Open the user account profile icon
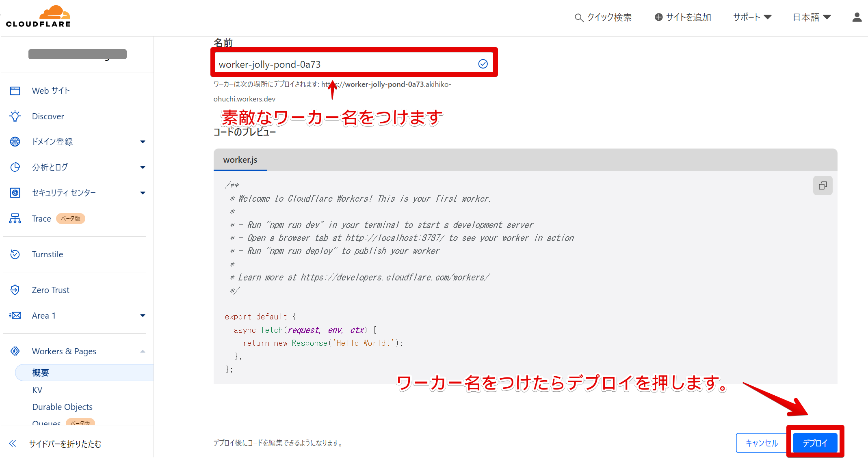This screenshot has height=459, width=868. (x=857, y=17)
